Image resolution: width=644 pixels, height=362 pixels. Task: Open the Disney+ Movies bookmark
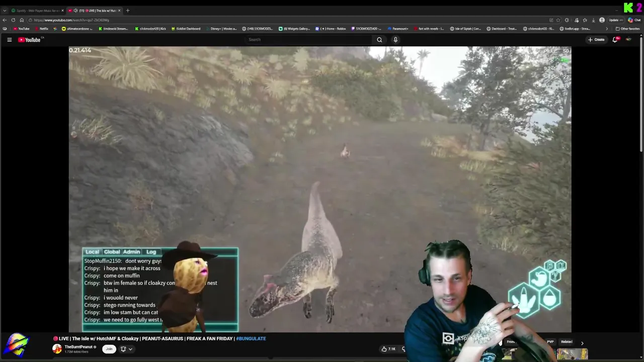pos(221,29)
